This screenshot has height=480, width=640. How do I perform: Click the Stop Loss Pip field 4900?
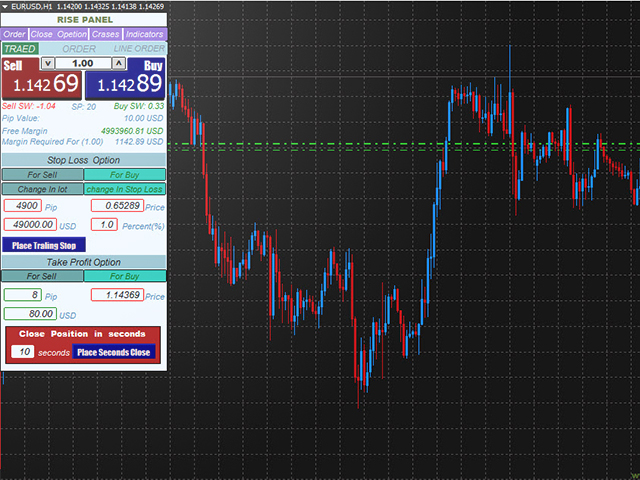(x=22, y=206)
